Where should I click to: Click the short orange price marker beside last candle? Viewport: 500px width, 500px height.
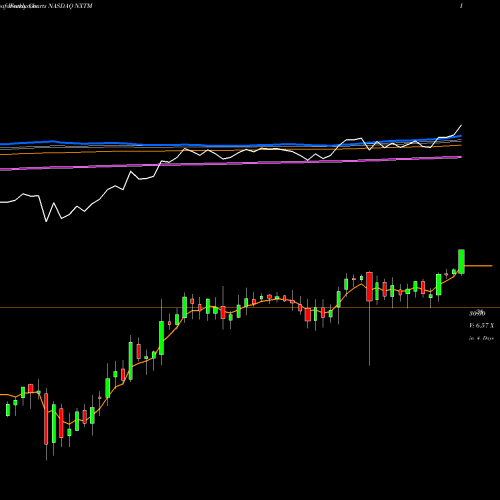click(x=478, y=266)
